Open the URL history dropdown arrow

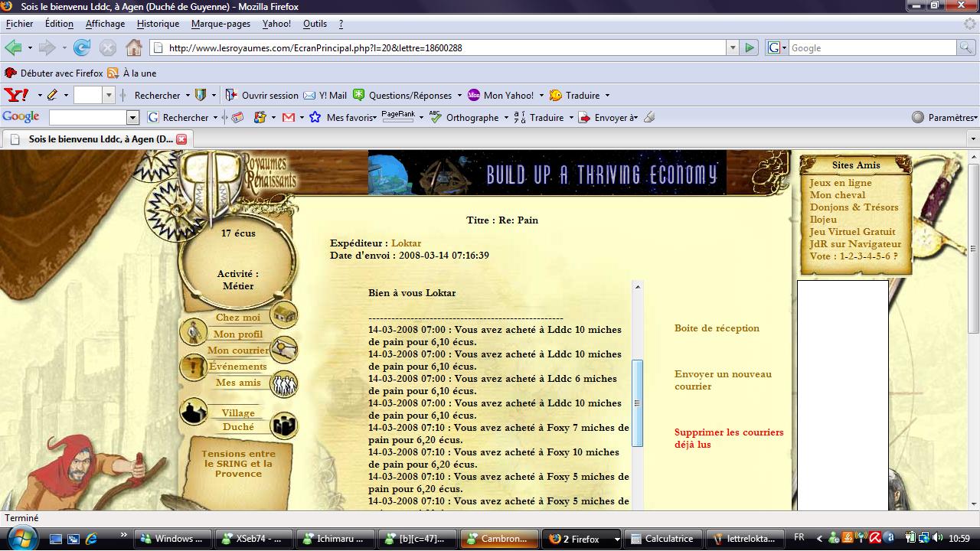click(x=731, y=47)
